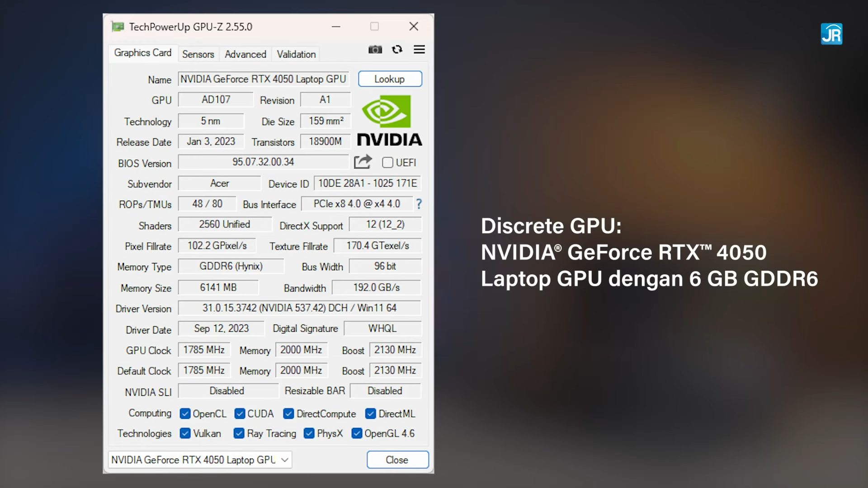Click the Close button
The width and height of the screenshot is (868, 488).
pyautogui.click(x=397, y=460)
